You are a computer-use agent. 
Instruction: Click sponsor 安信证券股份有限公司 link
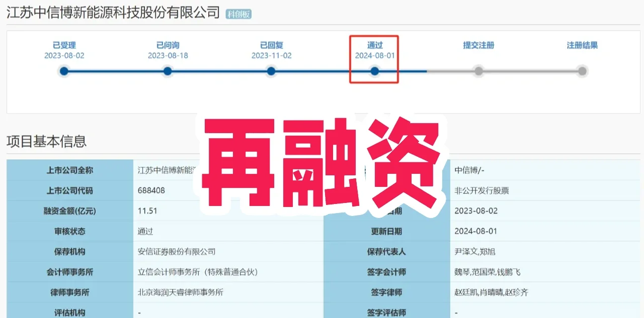click(177, 251)
